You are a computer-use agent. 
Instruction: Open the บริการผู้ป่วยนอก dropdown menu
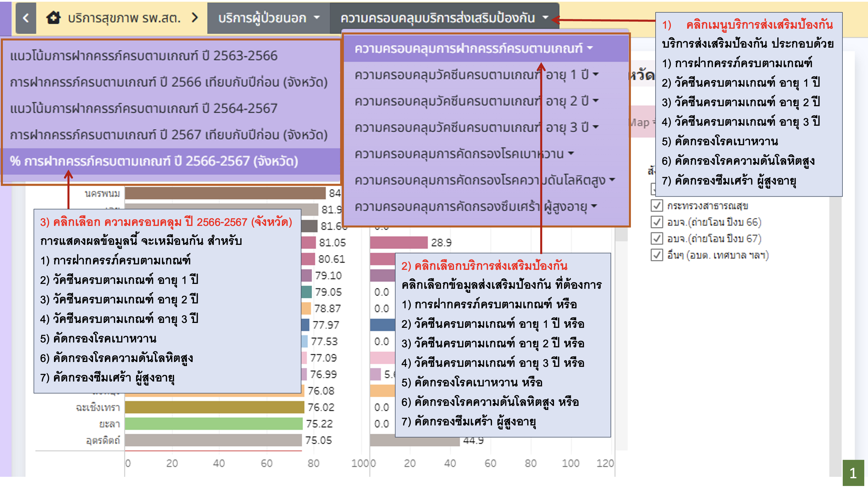[x=268, y=18]
